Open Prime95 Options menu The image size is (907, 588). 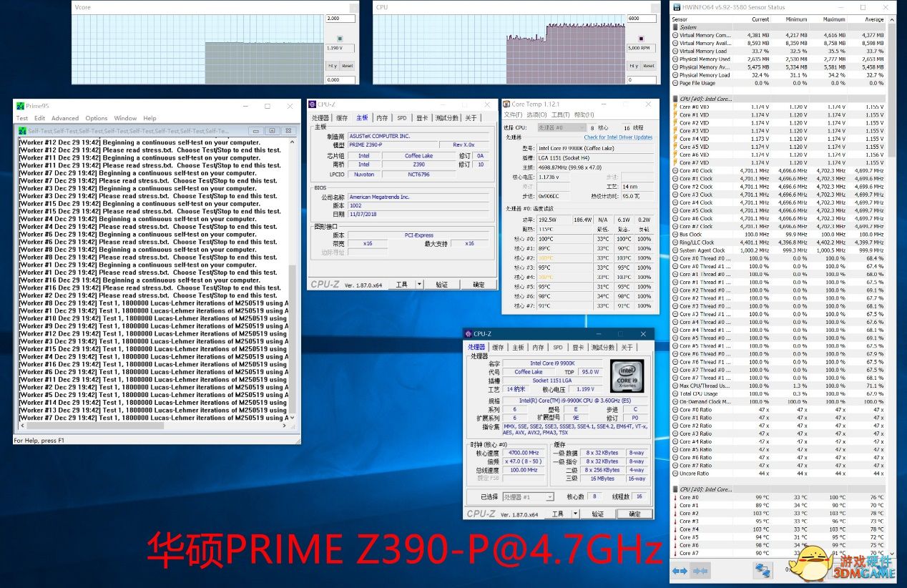97,118
